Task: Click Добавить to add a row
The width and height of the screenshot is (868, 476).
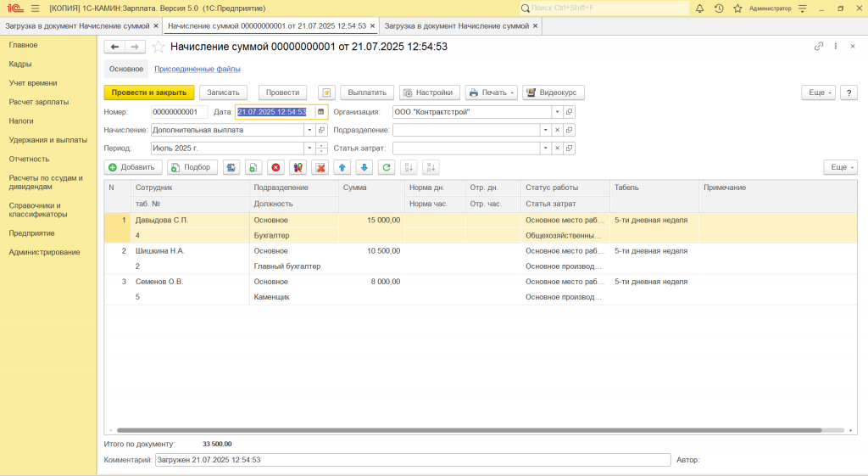Action: (133, 167)
